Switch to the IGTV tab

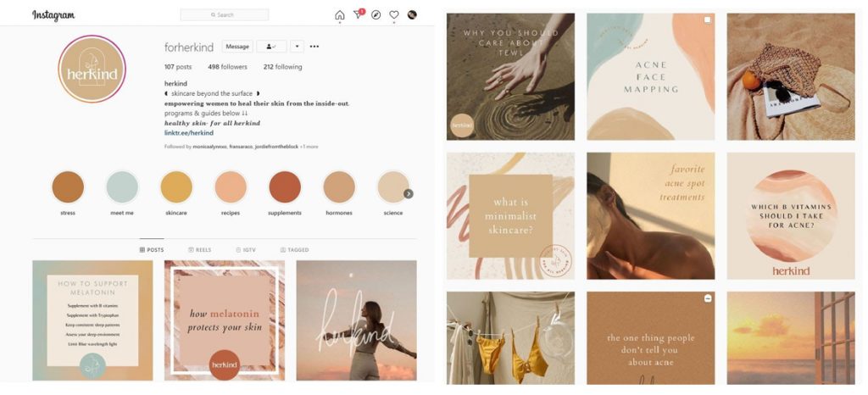246,250
